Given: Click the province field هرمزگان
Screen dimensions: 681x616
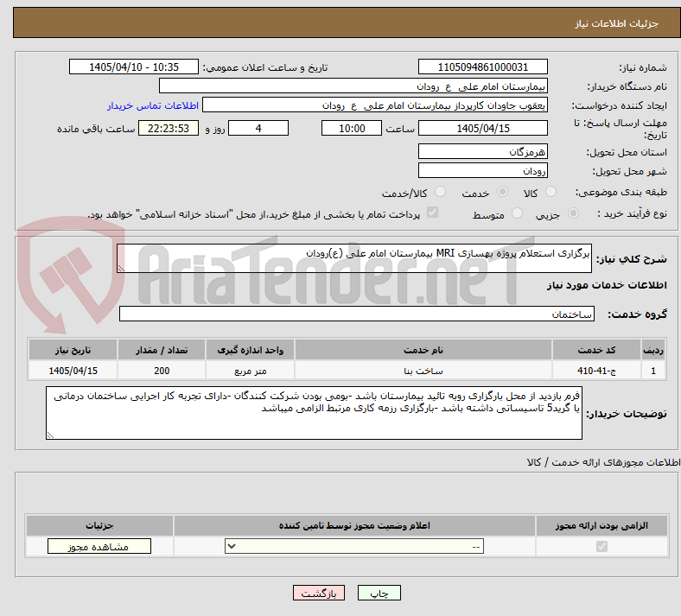Looking at the screenshot, I should pos(483,151).
